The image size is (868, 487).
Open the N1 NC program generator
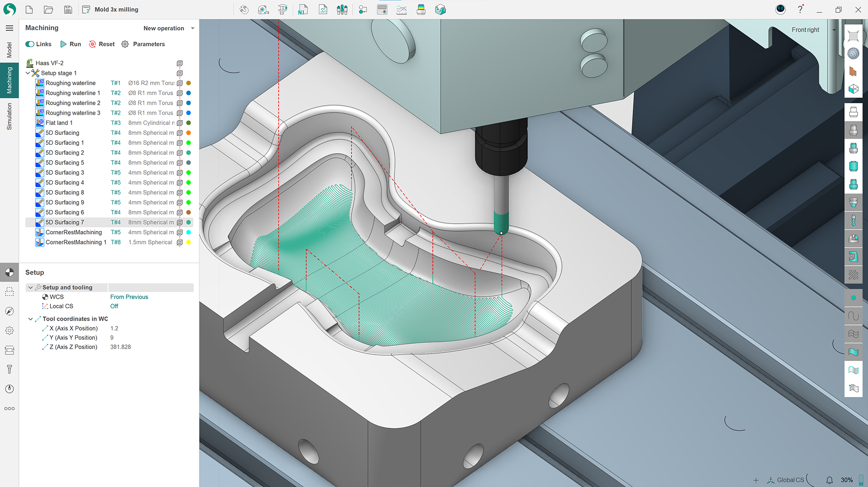pyautogui.click(x=303, y=9)
